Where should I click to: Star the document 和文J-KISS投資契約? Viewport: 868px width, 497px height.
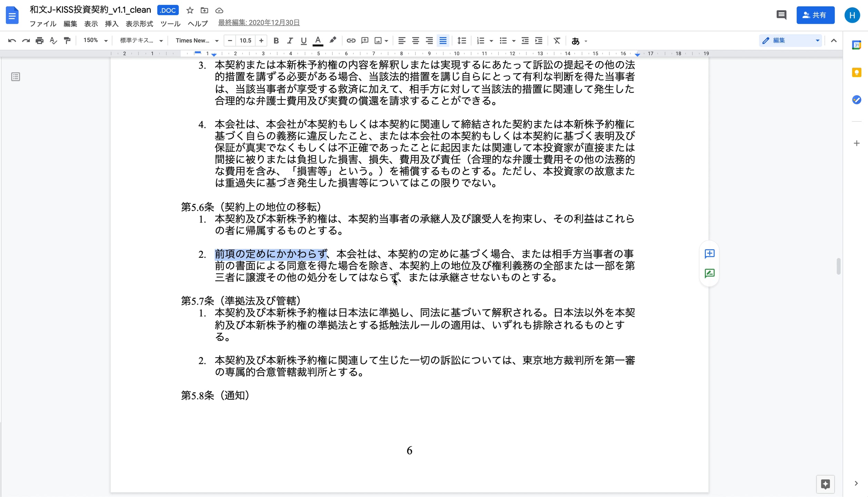click(x=190, y=10)
